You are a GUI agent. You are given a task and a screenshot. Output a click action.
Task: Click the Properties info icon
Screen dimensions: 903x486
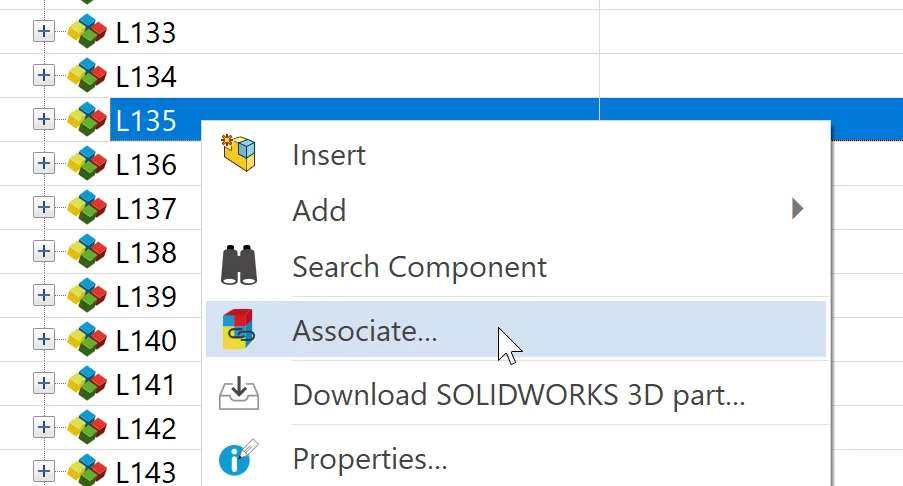pos(239,458)
